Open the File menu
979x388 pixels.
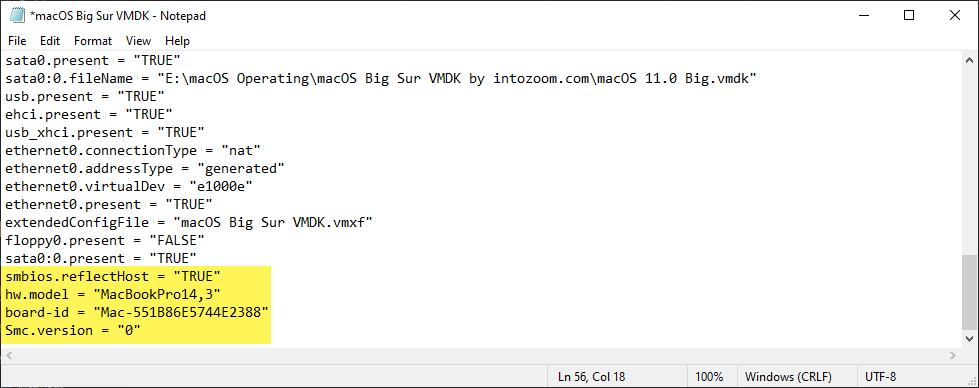click(x=17, y=41)
